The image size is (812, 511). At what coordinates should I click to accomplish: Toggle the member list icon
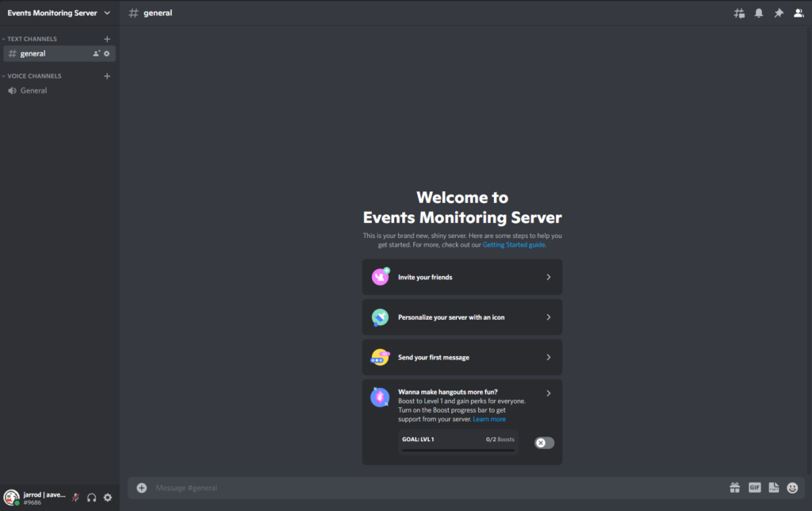799,13
